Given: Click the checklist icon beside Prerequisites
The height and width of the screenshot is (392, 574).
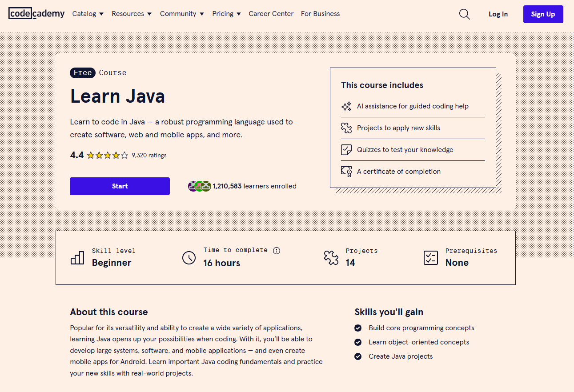Looking at the screenshot, I should tap(431, 257).
